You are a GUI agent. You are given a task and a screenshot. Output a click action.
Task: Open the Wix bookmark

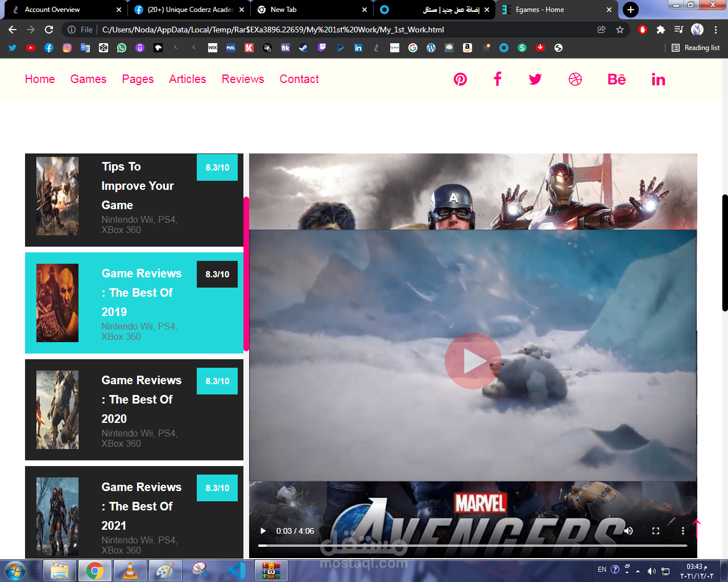213,48
